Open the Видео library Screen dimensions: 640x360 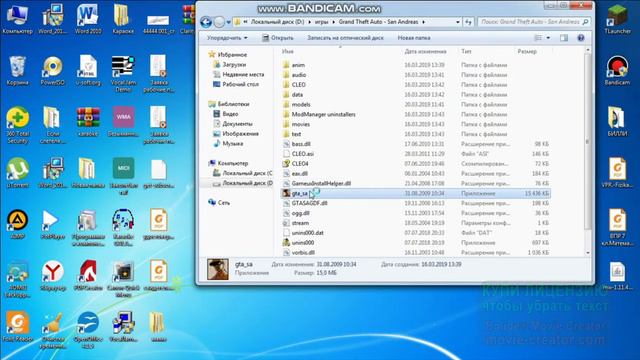coord(230,114)
